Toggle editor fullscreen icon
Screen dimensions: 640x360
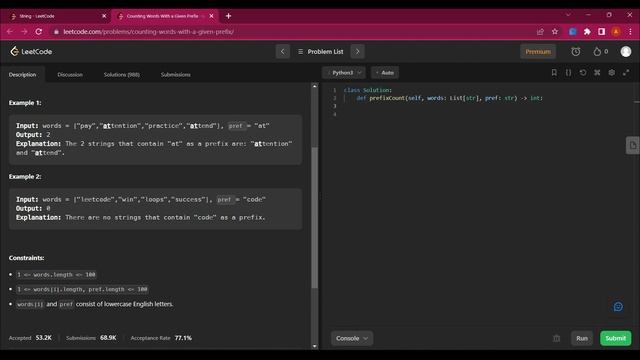pyautogui.click(x=626, y=73)
